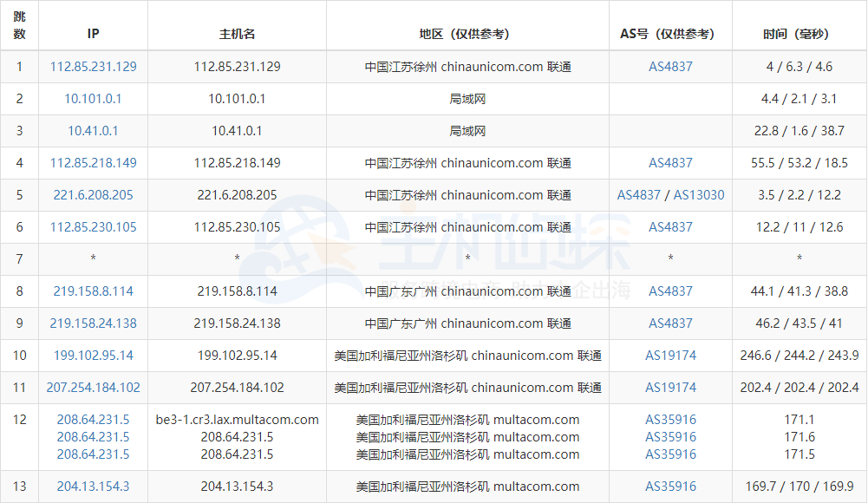Open the 204.13.154.3 link in hop 13

click(92, 486)
